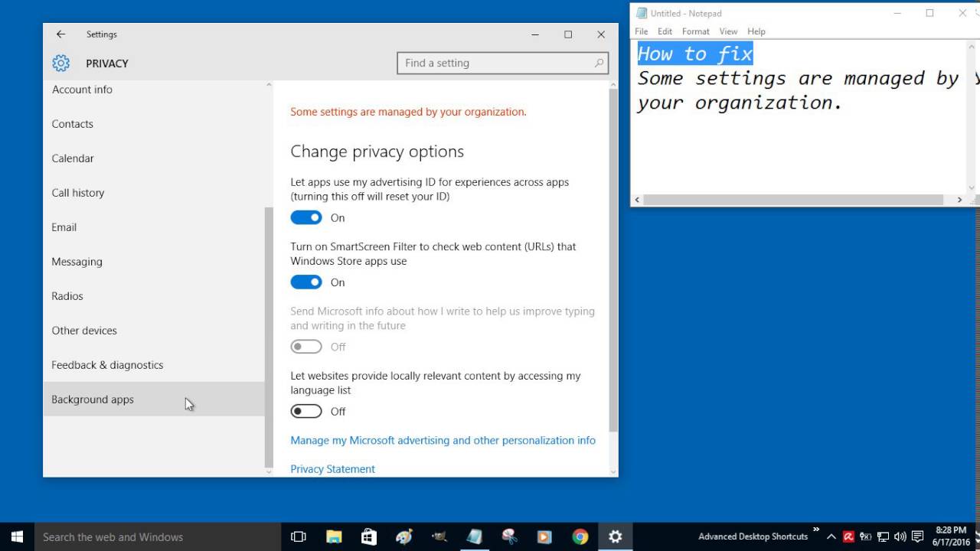Click the highlighted 'How to fix' text in Notepad

click(695, 54)
